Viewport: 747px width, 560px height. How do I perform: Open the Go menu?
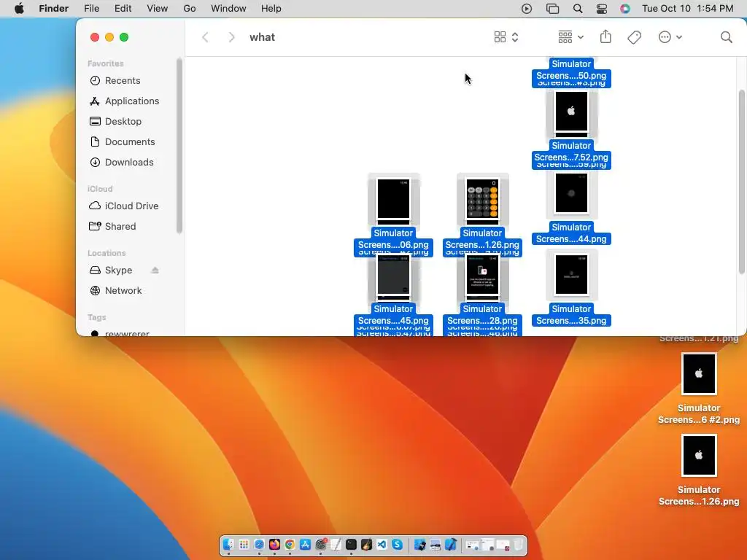coord(190,9)
